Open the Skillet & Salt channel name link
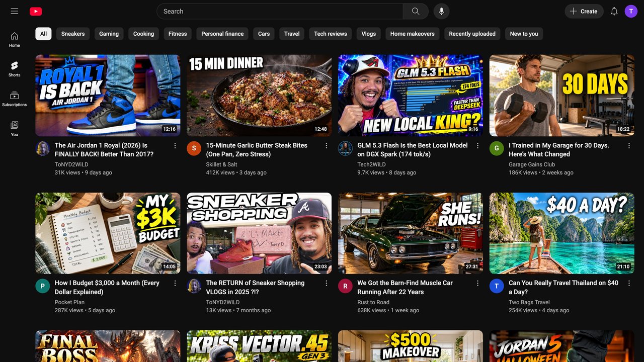 [221, 164]
